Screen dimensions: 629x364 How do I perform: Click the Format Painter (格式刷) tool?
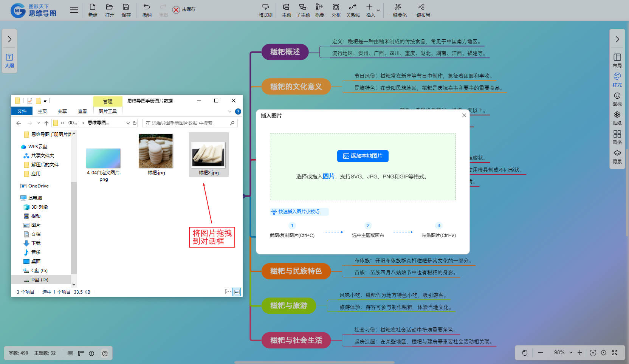pyautogui.click(x=265, y=10)
